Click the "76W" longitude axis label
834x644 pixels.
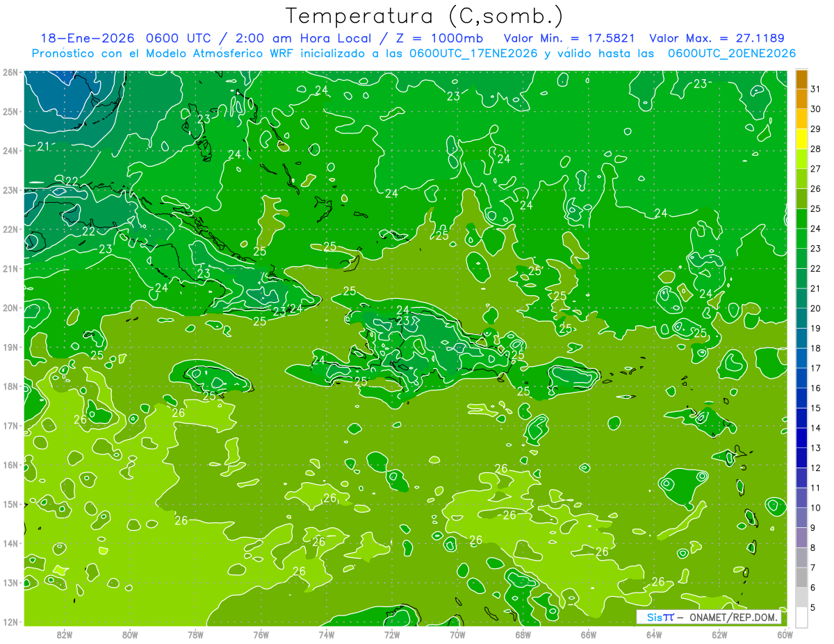click(x=261, y=634)
